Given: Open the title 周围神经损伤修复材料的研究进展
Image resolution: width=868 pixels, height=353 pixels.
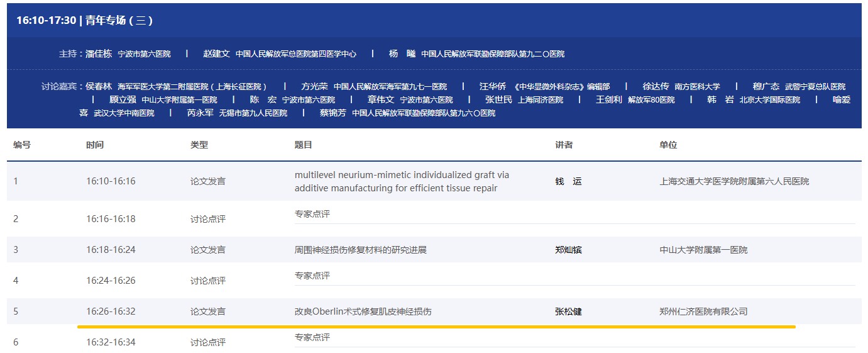Looking at the screenshot, I should pyautogui.click(x=361, y=250).
